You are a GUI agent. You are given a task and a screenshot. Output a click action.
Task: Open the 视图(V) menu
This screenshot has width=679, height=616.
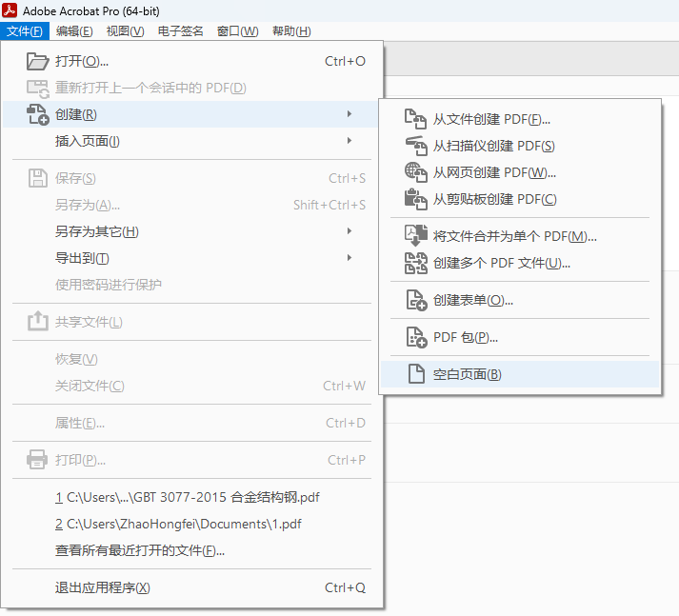pyautogui.click(x=125, y=31)
